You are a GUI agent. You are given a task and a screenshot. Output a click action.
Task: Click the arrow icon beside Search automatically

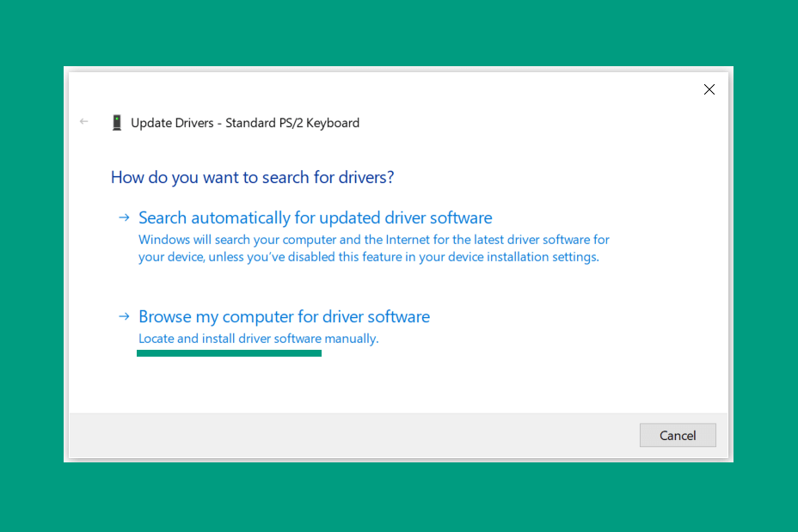[124, 217]
